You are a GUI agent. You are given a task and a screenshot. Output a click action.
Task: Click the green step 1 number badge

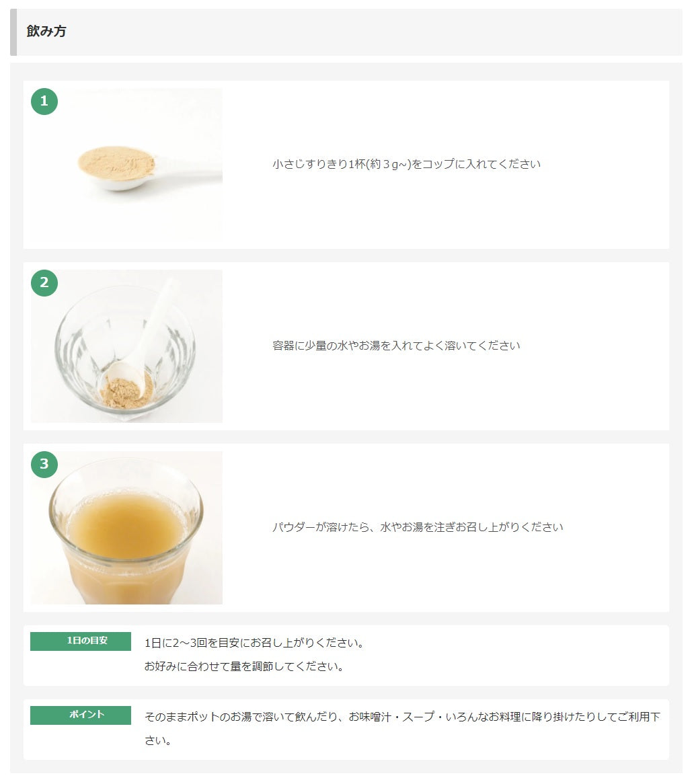tap(44, 102)
